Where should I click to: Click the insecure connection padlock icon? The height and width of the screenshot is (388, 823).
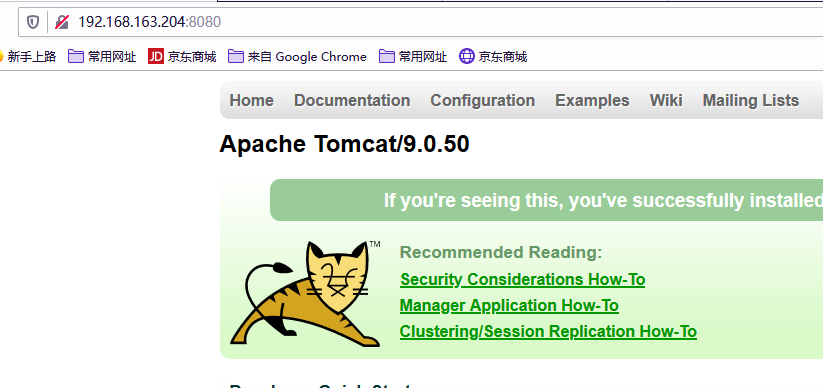(x=62, y=22)
